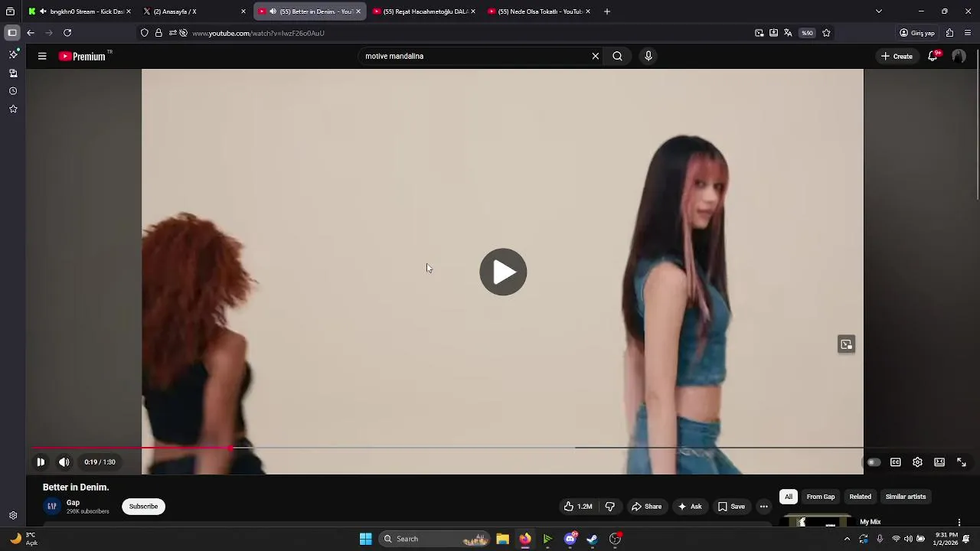Screen dimensions: 980x551
Task: Open browser application menu
Action: point(968,33)
